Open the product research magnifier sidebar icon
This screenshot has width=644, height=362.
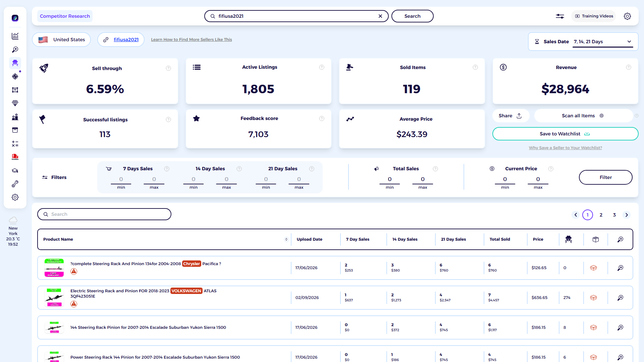pyautogui.click(x=15, y=50)
